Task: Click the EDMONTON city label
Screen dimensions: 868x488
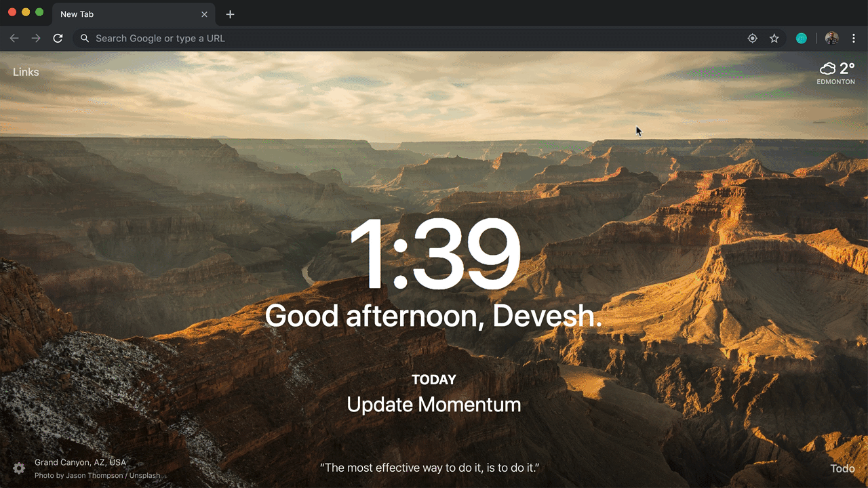Action: coord(836,81)
